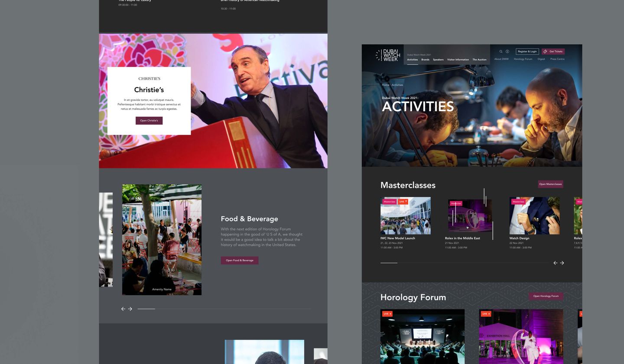Click the left arrow below Food & Beverage

pyautogui.click(x=123, y=309)
